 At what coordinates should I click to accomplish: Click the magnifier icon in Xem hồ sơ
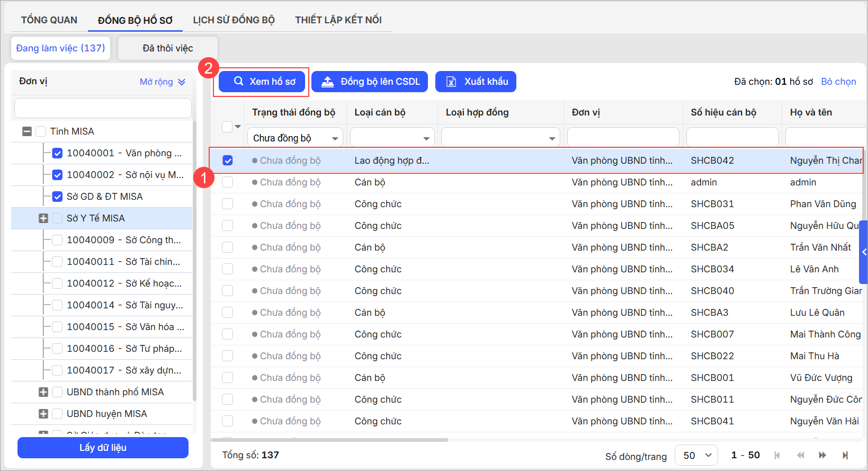tap(239, 81)
